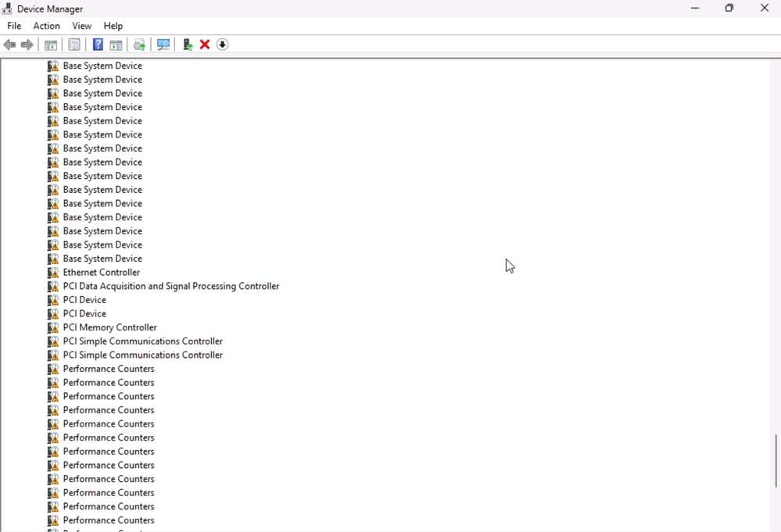Select the PCI Data Acquisition and Signal Processing Controller

pos(171,286)
